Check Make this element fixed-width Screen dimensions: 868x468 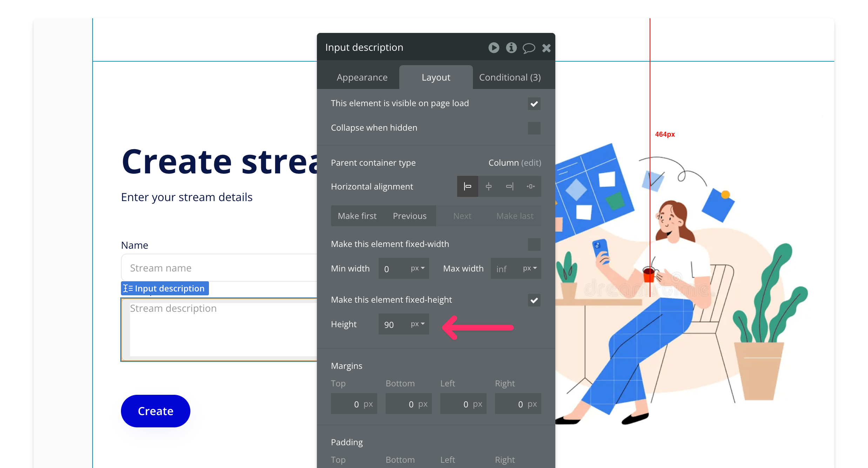(x=534, y=245)
